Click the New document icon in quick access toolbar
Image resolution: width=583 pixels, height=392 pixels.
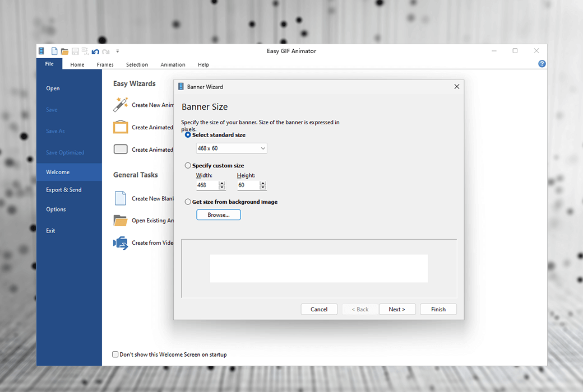point(54,52)
